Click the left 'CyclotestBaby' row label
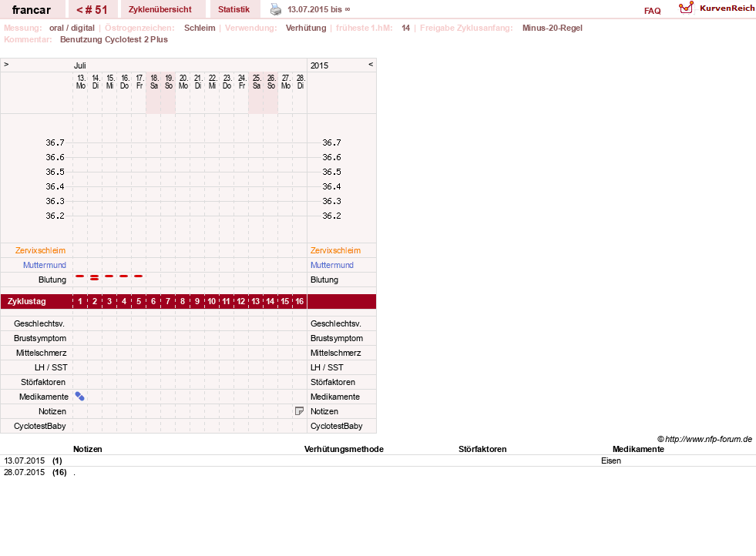 coord(39,426)
